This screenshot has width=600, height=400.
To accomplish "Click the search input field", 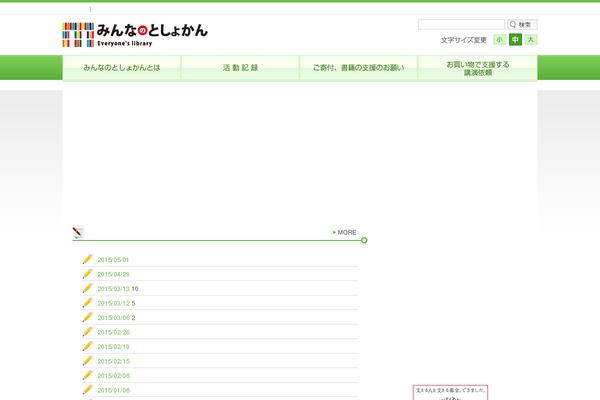I will click(x=461, y=24).
